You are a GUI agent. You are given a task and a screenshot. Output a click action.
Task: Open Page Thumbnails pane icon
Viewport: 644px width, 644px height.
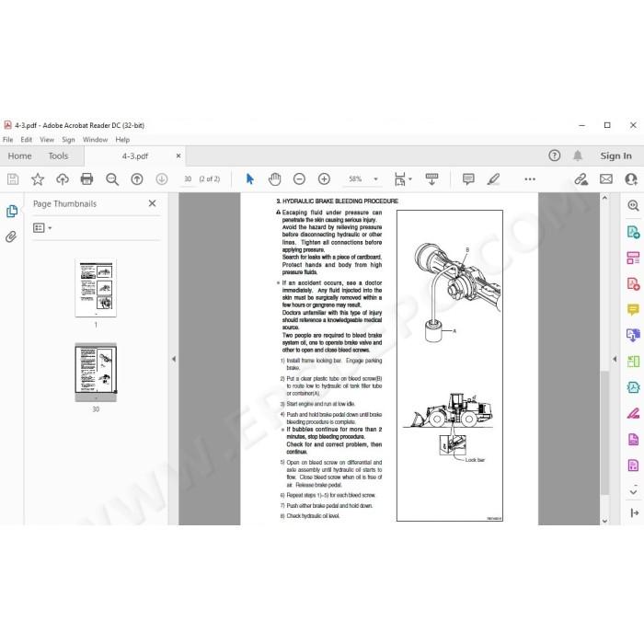pos(12,211)
